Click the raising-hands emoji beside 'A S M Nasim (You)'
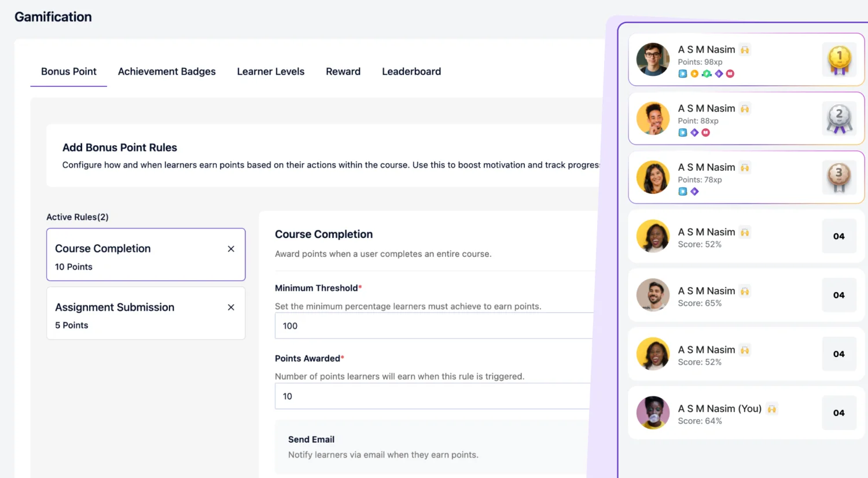The width and height of the screenshot is (868, 478). click(x=771, y=408)
